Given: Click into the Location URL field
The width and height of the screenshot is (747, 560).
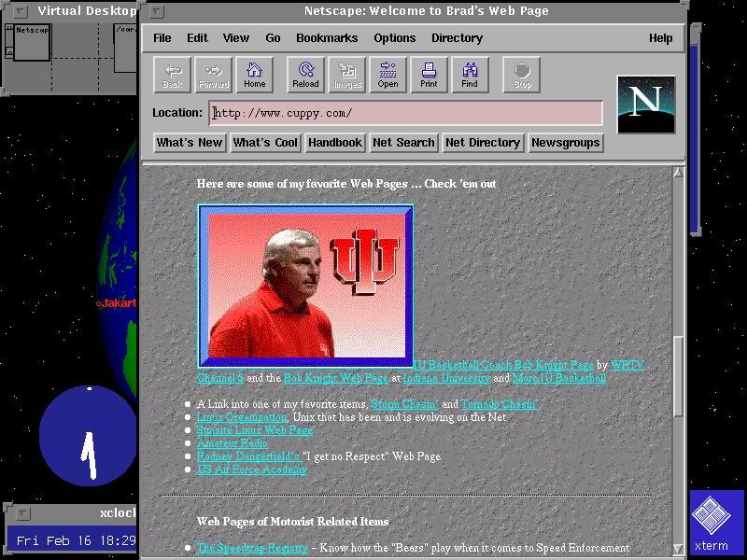Looking at the screenshot, I should point(405,113).
